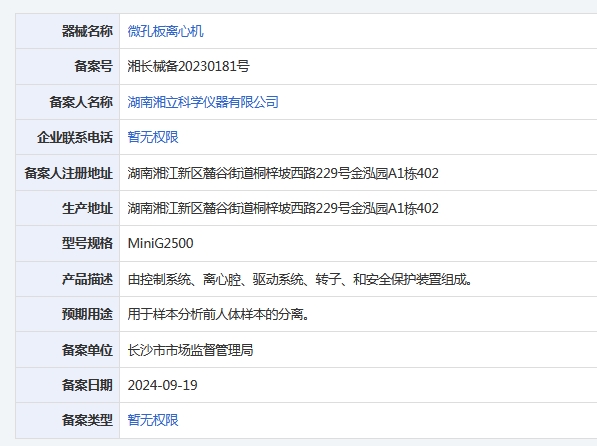Select the date 2024-09-19
Screen dimensions: 597x446
[x=163, y=385]
